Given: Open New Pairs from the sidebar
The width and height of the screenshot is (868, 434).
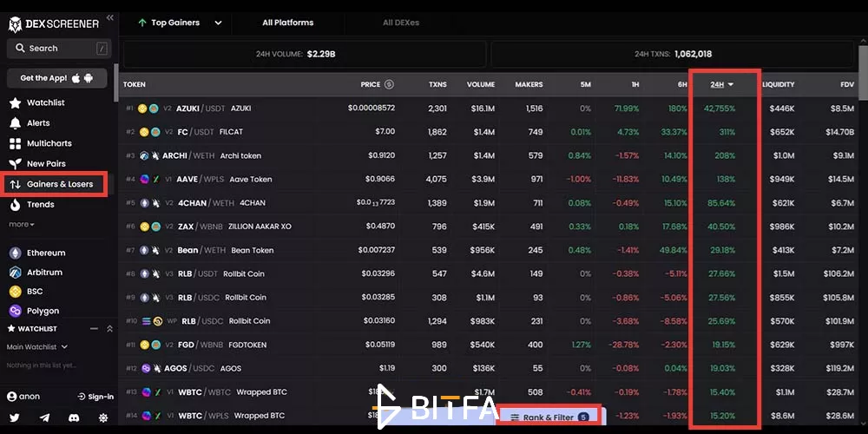Looking at the screenshot, I should pyautogui.click(x=37, y=164).
